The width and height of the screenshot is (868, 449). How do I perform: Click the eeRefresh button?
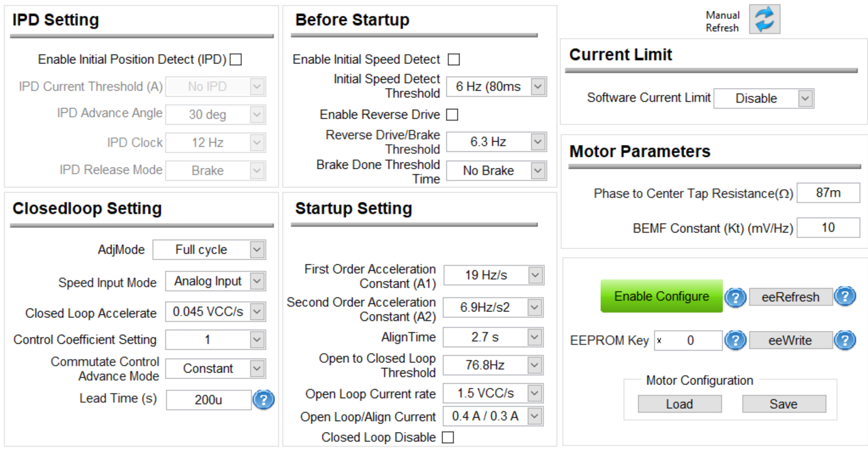(x=790, y=297)
